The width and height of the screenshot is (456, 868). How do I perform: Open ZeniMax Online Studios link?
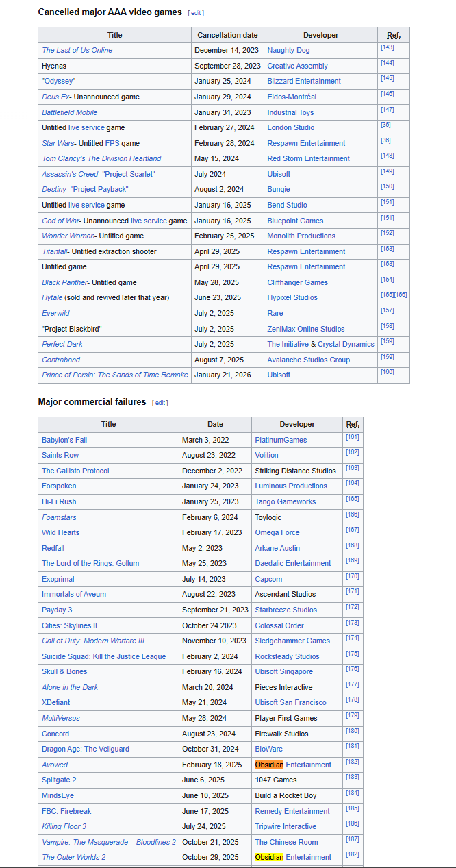pyautogui.click(x=305, y=329)
